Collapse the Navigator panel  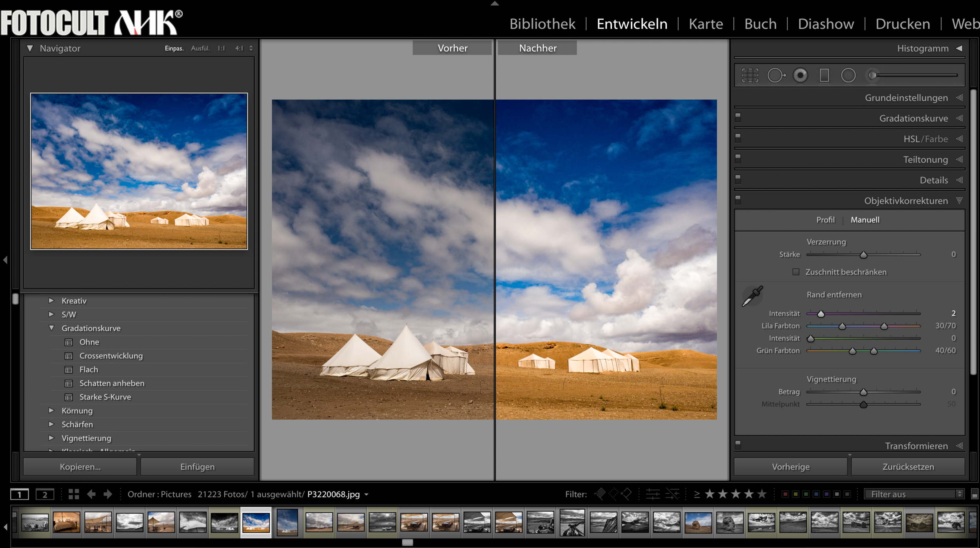pos(30,48)
